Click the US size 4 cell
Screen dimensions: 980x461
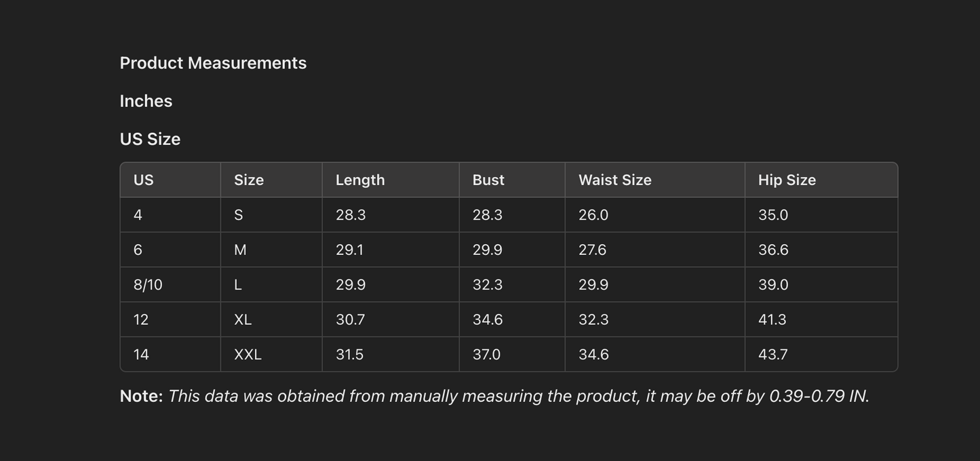[138, 216]
